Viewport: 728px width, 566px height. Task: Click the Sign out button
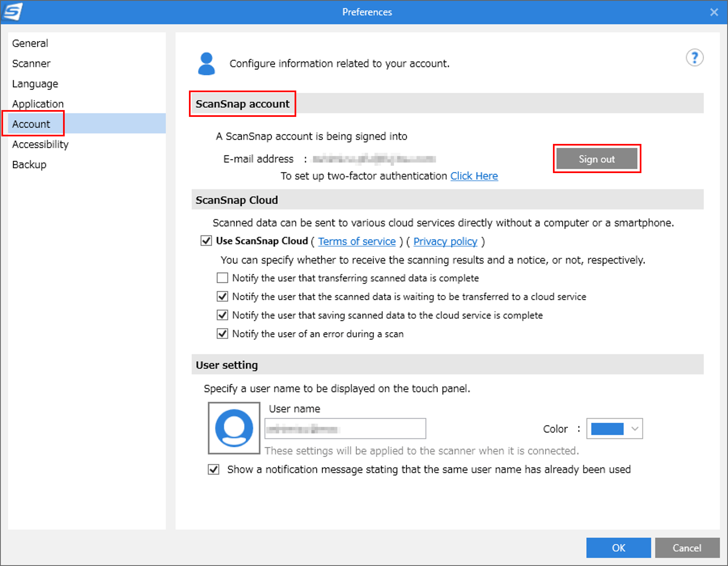(597, 158)
